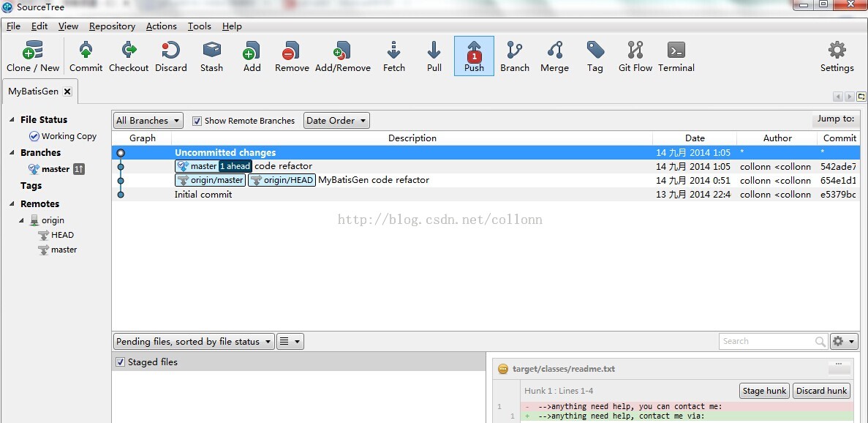Click inside the Search pending files field
This screenshot has width=868, height=423.
768,340
